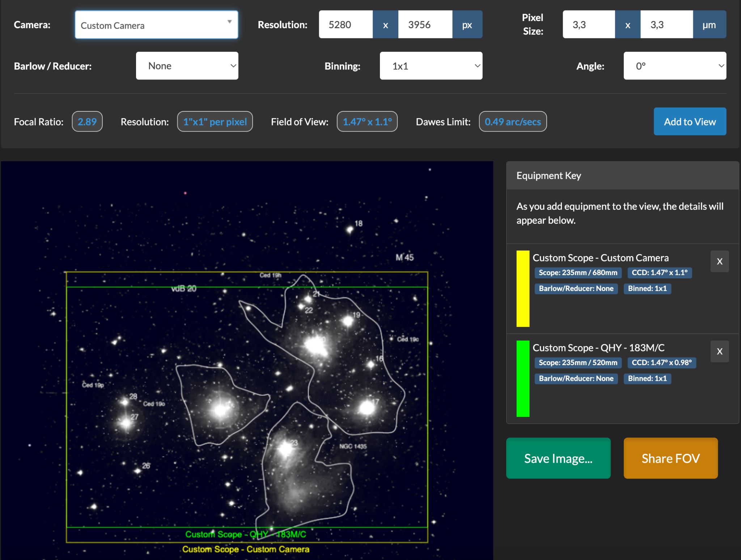Viewport: 741px width, 560px height.
Task: Click the Add to View button
Action: [x=690, y=121]
